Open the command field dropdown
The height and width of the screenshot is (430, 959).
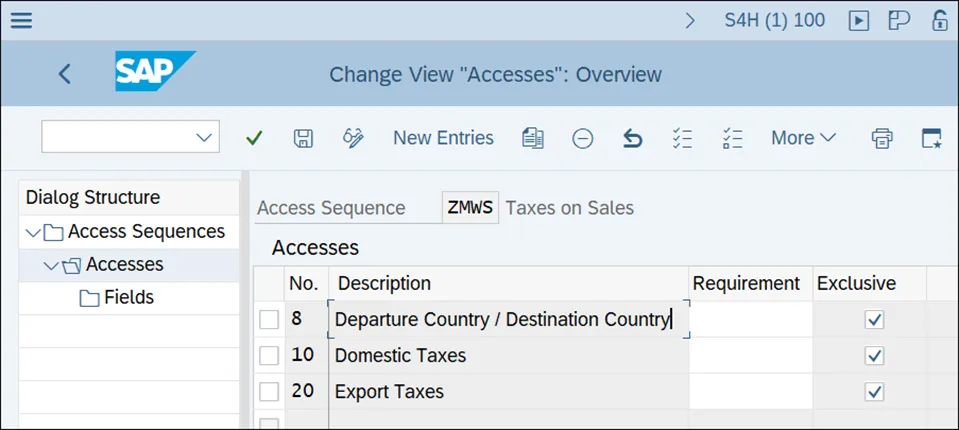204,138
